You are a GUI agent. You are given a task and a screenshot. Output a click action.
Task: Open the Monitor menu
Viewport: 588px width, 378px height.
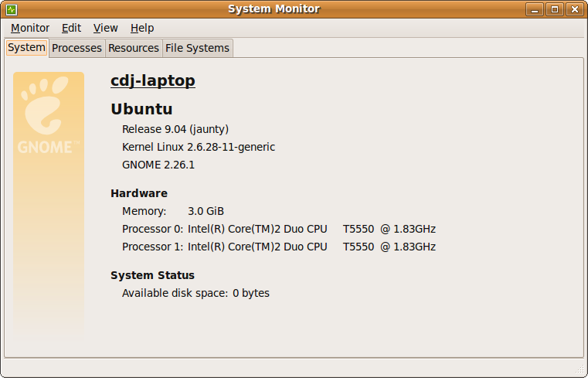30,28
